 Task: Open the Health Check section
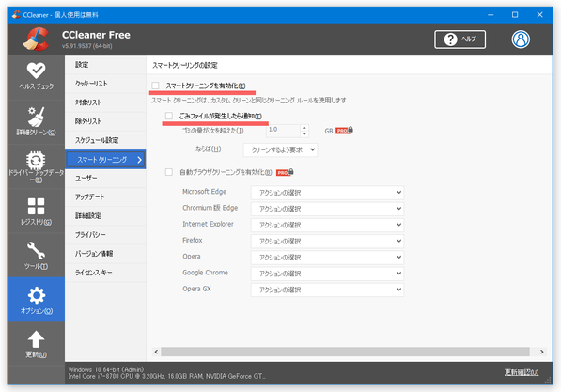[36, 76]
